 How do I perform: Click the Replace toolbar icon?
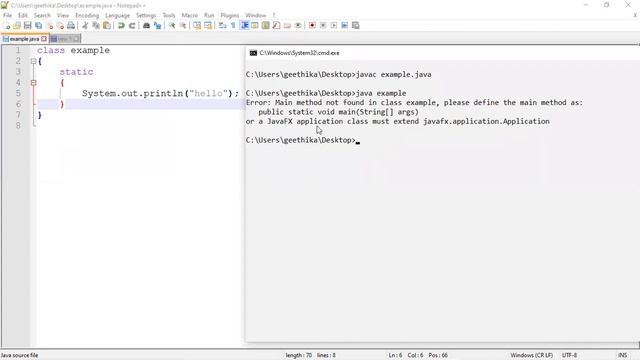point(157,25)
